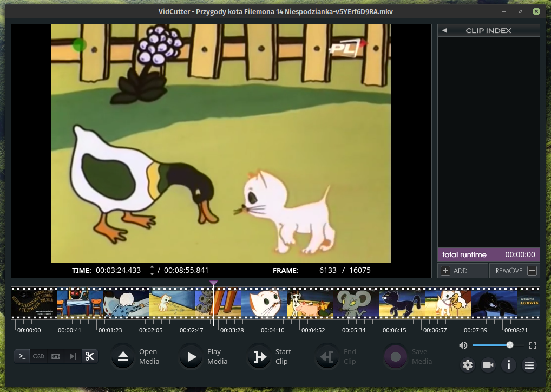Enter fullscreen with the fullscreen icon
The width and height of the screenshot is (551, 392).
(533, 345)
